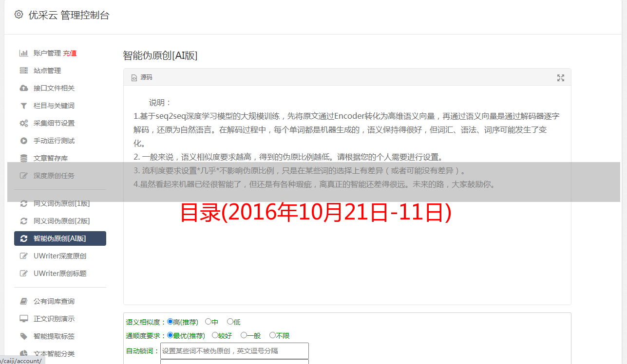Click the database icon for 文章暂存库
Screen dimensions: 627x364
pyautogui.click(x=23, y=158)
